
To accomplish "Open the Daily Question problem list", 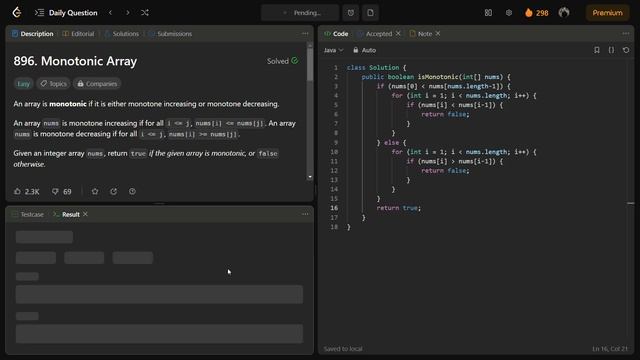I will coord(67,13).
